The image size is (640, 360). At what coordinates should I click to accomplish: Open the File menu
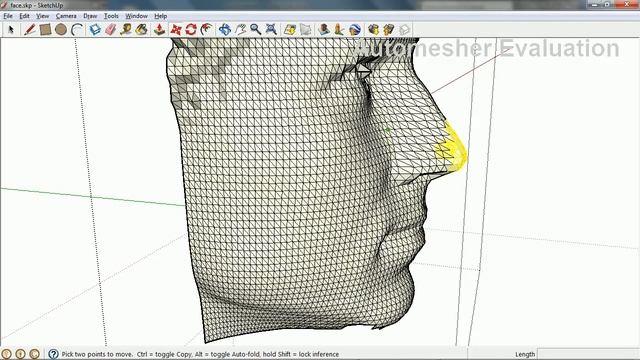coord(8,16)
